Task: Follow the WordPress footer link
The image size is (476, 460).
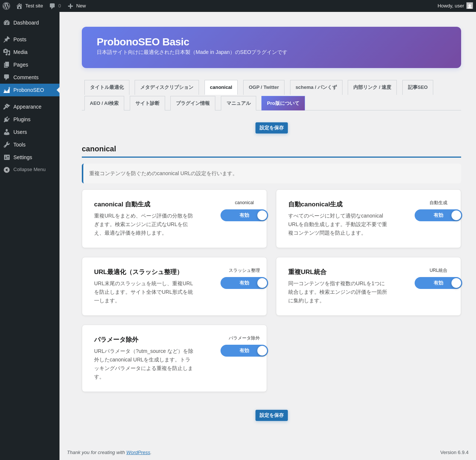Action: 138,452
